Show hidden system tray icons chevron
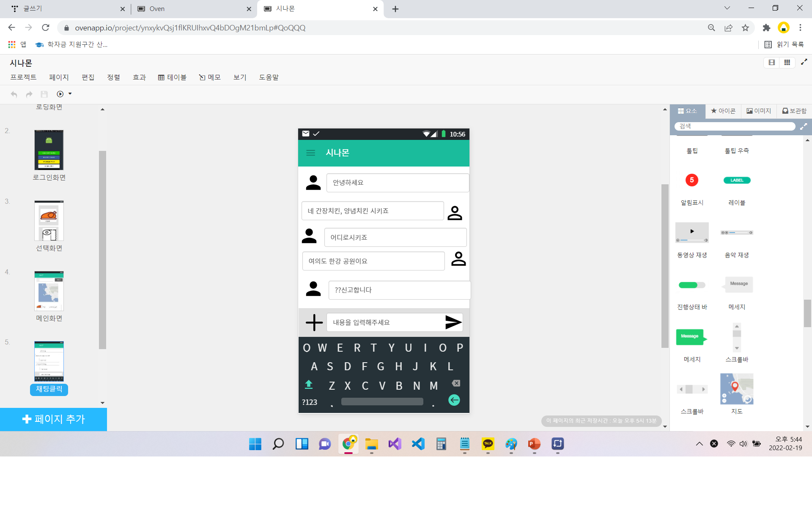812x511 pixels. click(x=699, y=444)
